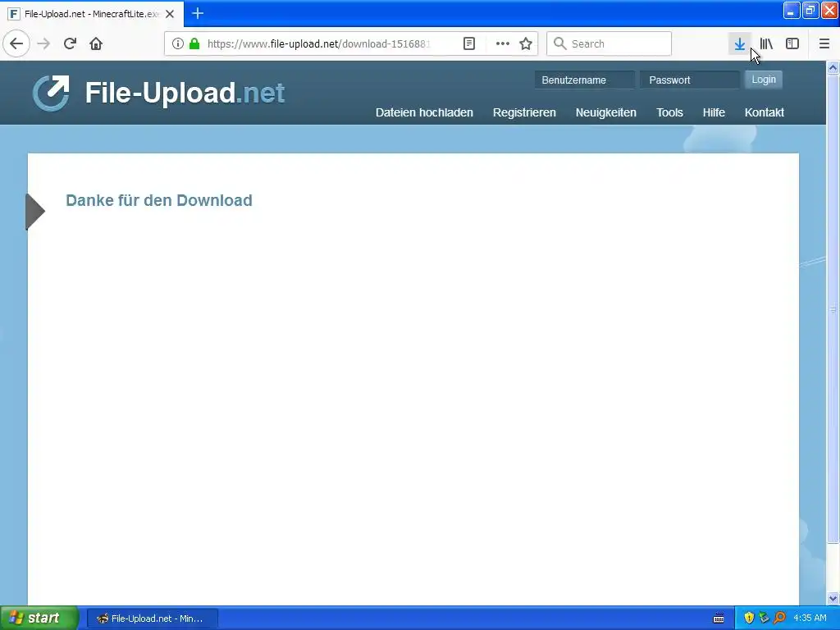This screenshot has height=630, width=840.
Task: Focus the Firefox Search box
Action: [609, 43]
